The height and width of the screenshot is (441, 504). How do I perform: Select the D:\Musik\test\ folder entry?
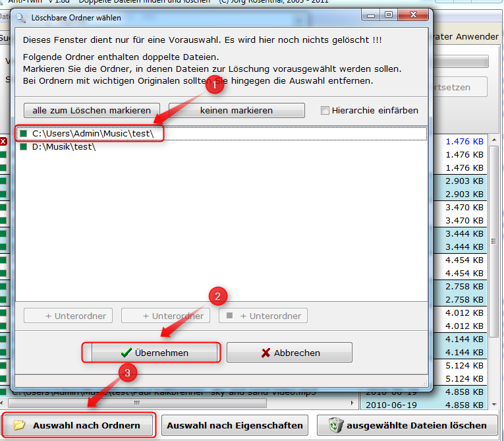(64, 147)
